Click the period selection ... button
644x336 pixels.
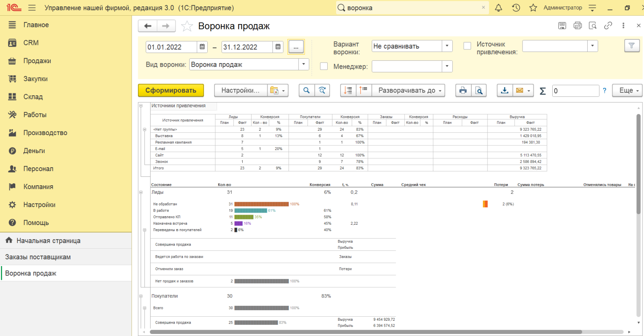[x=296, y=47]
